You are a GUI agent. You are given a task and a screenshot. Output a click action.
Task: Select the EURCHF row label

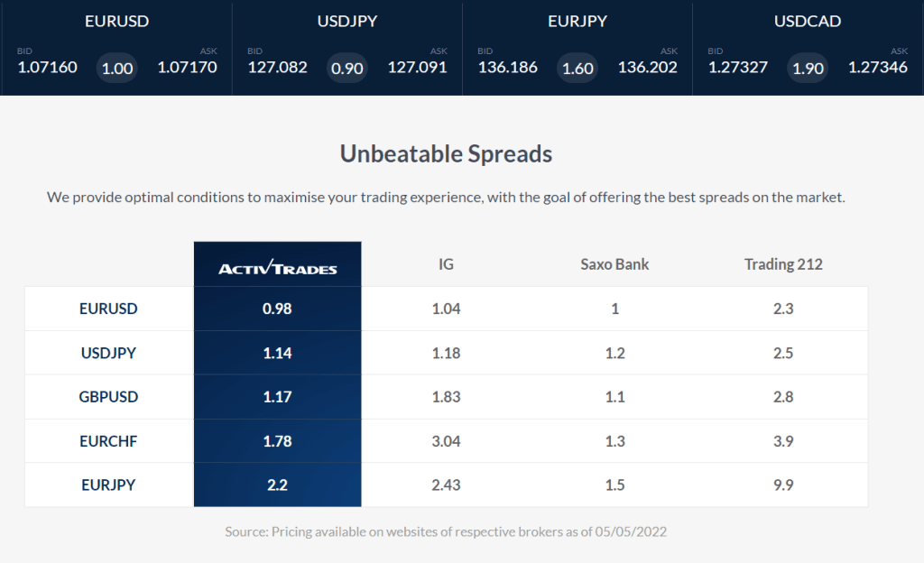(108, 441)
